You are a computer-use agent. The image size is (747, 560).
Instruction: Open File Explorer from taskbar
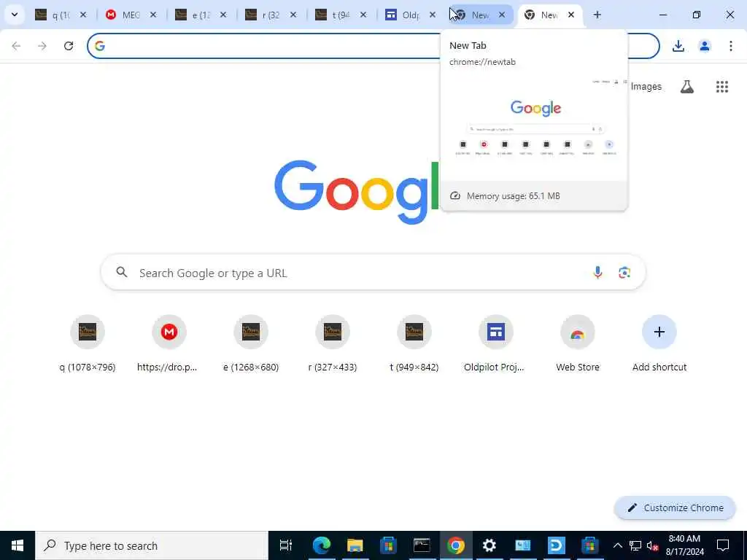tap(355, 545)
